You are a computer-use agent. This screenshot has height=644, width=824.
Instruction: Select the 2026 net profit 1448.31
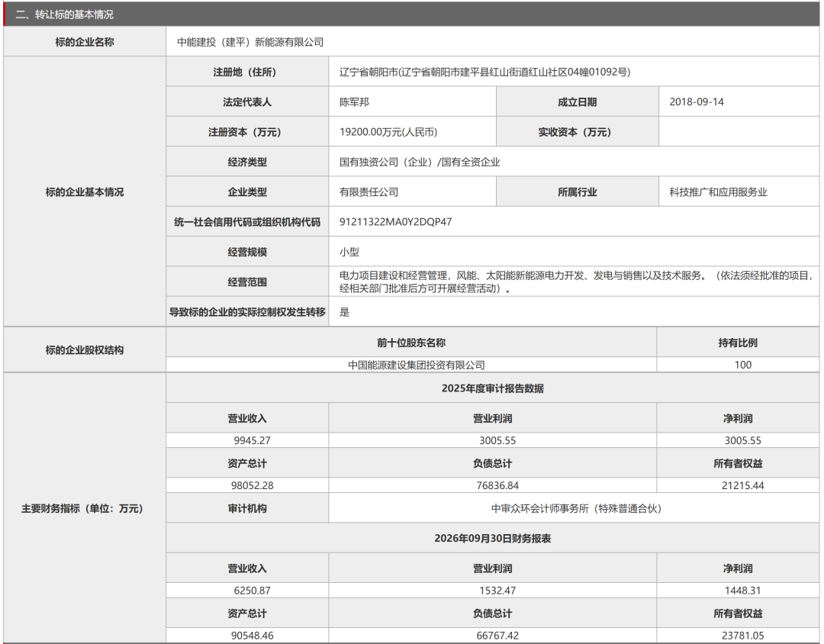point(743,591)
